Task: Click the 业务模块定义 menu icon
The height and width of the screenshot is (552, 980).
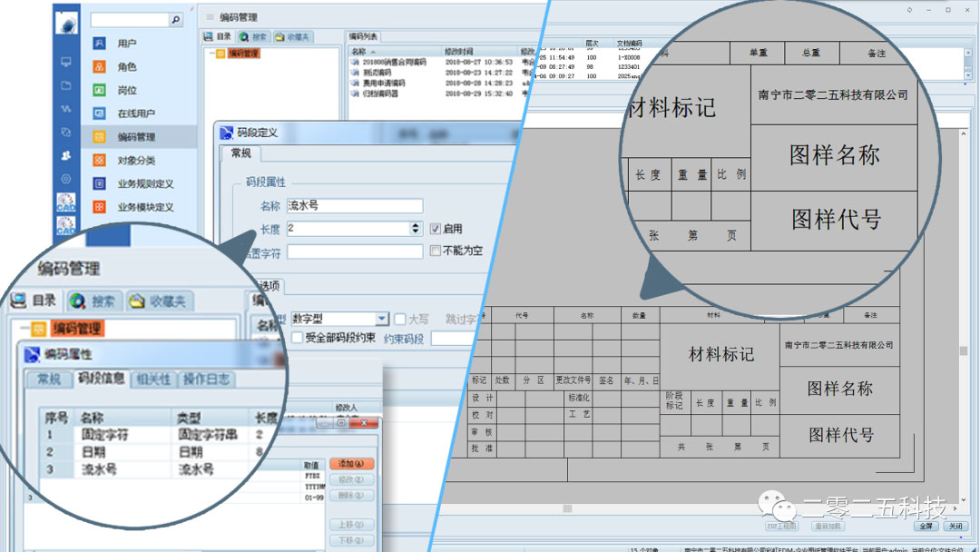Action: [100, 206]
